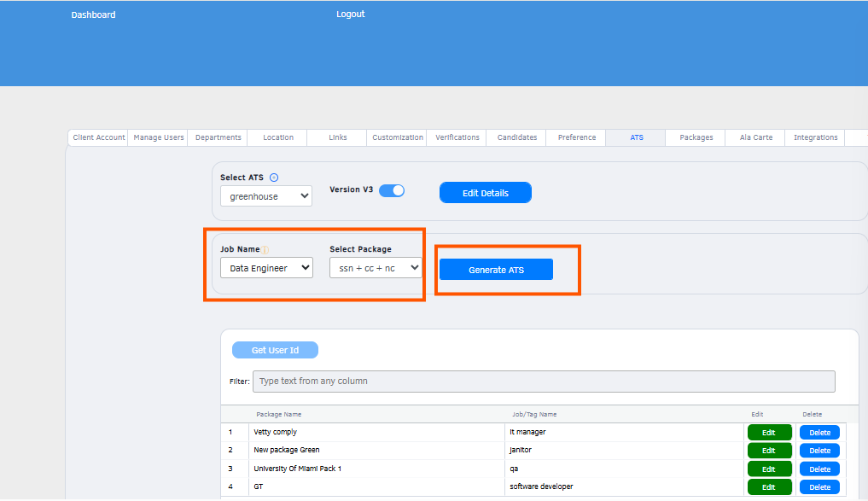Expand the Job Name Data Engineer dropdown
This screenshot has height=501, width=868.
click(x=267, y=268)
